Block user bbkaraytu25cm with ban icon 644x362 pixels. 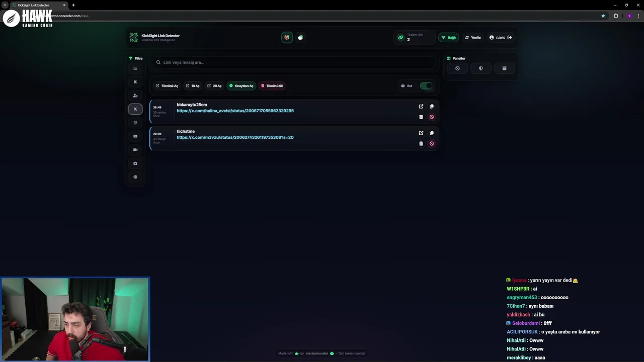tap(432, 117)
